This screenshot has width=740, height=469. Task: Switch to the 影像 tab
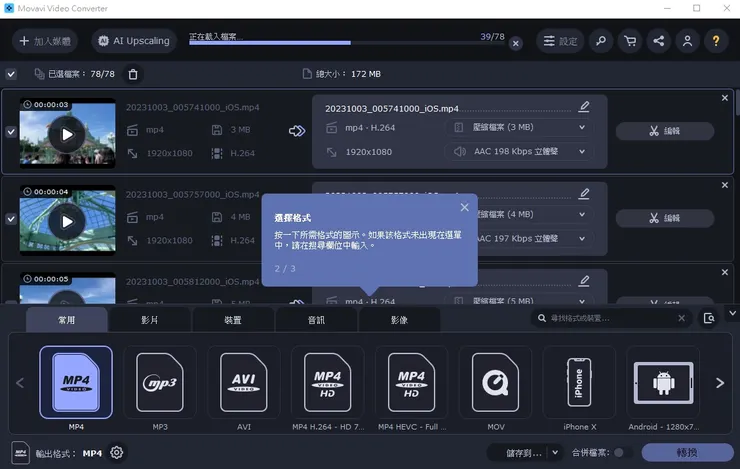click(399, 320)
